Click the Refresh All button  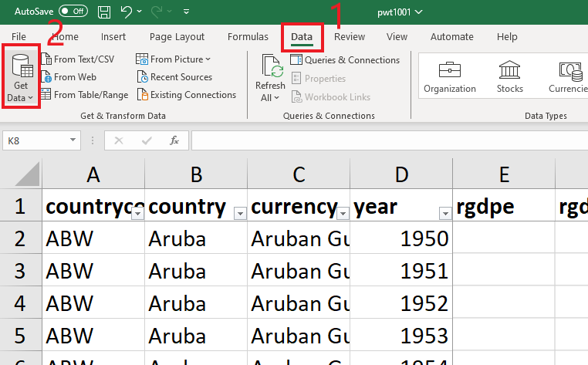(271, 77)
